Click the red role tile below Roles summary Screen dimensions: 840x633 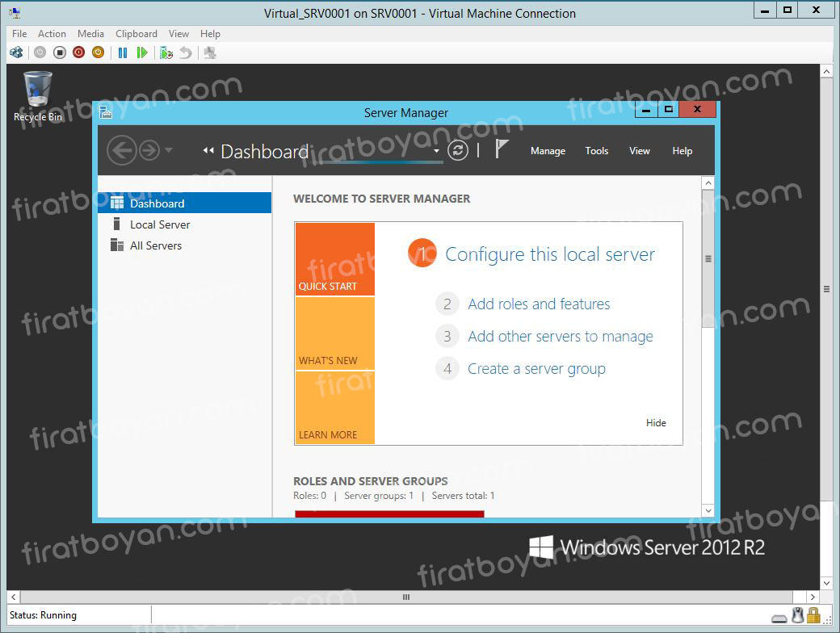[389, 514]
